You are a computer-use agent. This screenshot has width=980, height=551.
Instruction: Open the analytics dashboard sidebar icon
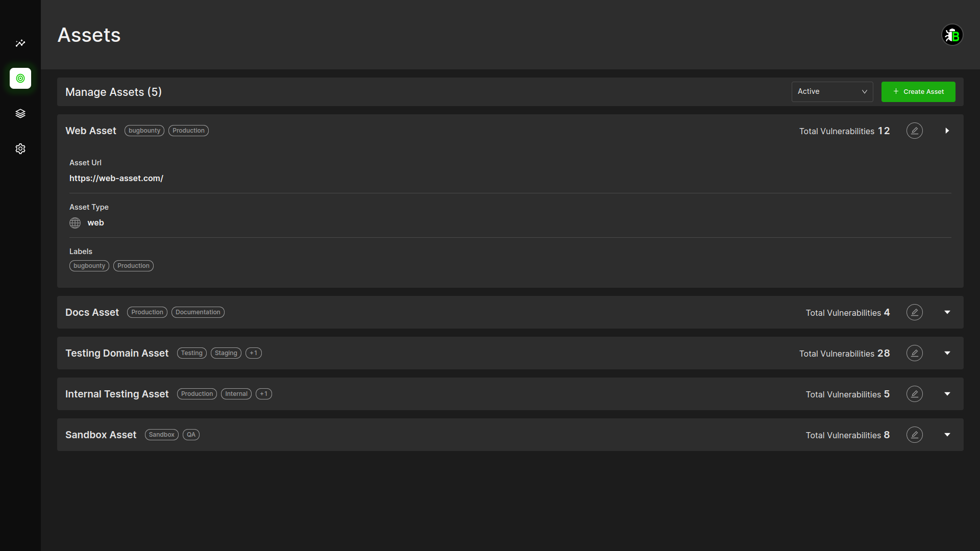tap(20, 43)
